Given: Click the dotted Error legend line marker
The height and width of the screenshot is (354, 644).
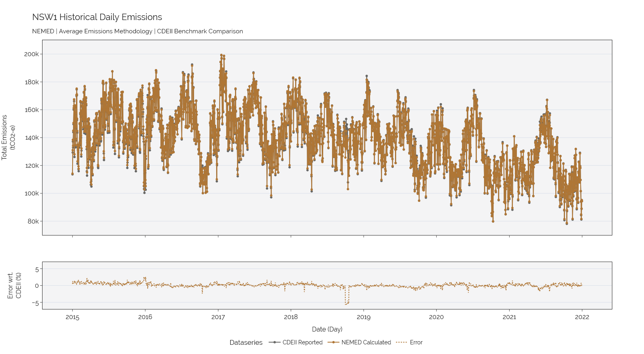Looking at the screenshot, I should 401,342.
